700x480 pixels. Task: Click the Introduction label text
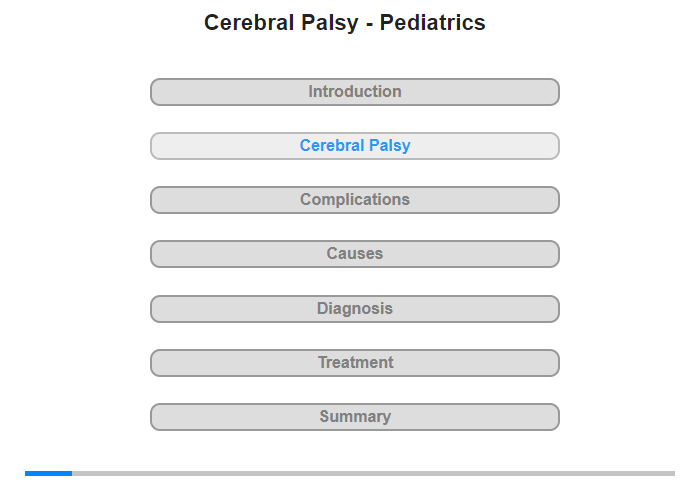tap(355, 92)
